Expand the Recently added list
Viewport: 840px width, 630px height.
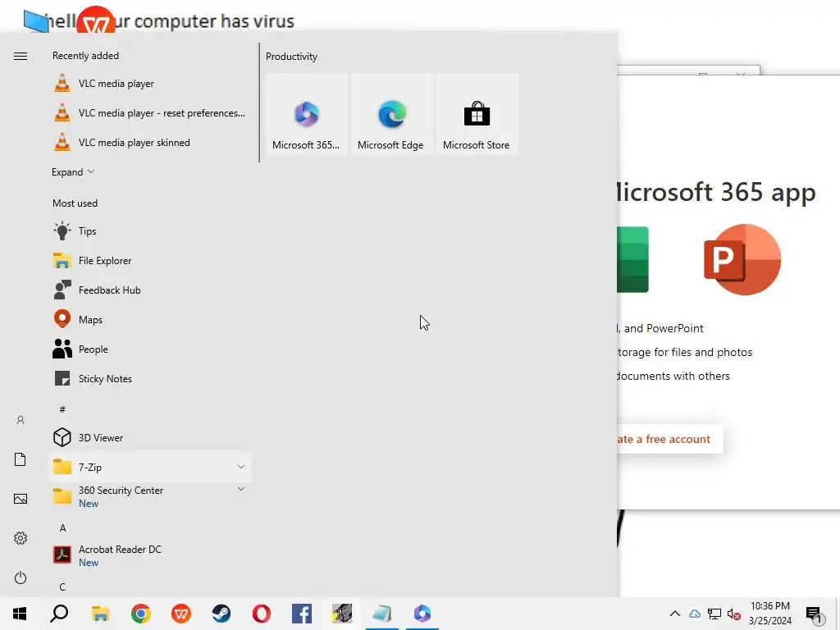(73, 172)
